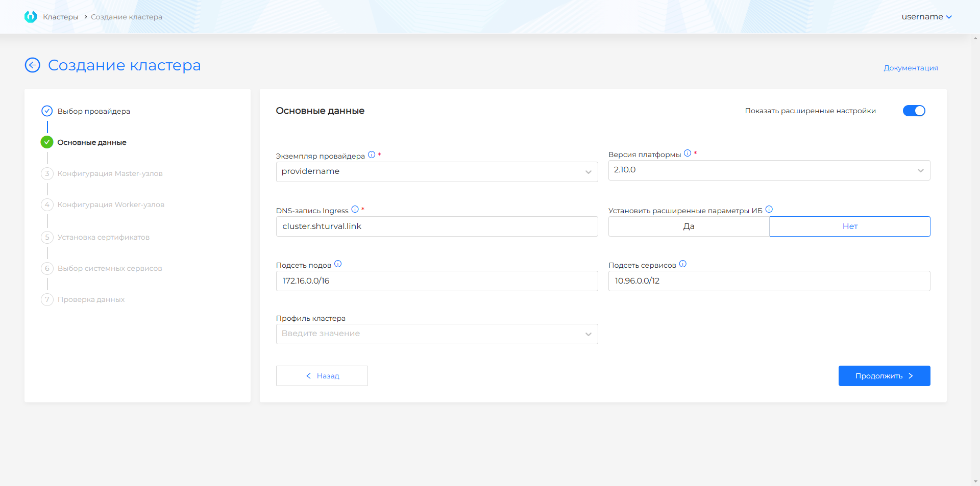This screenshot has width=980, height=486.
Task: Open the info tooltip for Экземпляр провайдера
Action: 372,156
